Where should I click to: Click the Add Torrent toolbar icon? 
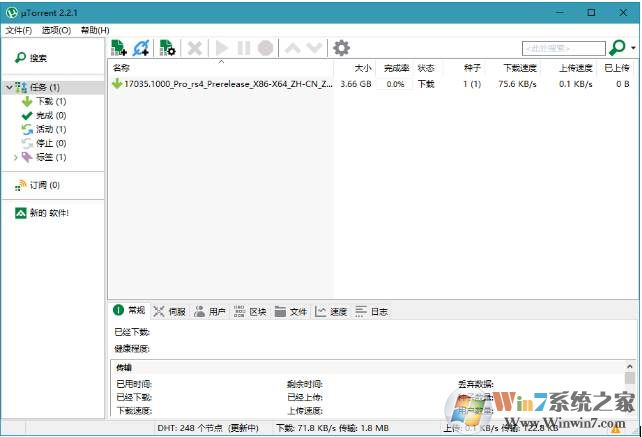119,48
